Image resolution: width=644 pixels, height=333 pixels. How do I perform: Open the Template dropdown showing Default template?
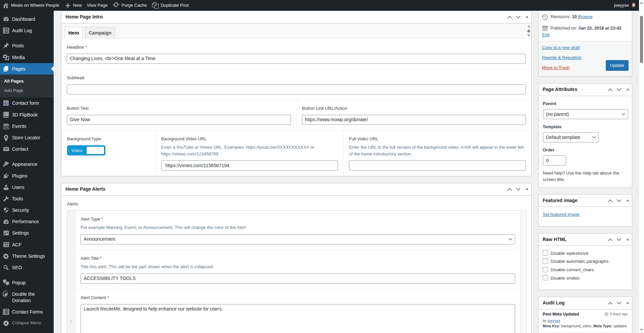[x=570, y=137]
